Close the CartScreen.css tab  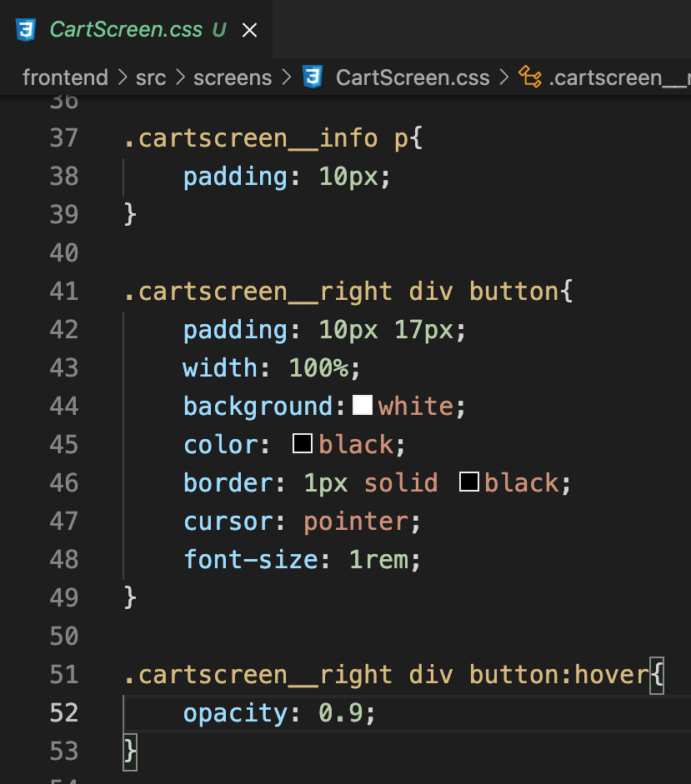tap(250, 30)
